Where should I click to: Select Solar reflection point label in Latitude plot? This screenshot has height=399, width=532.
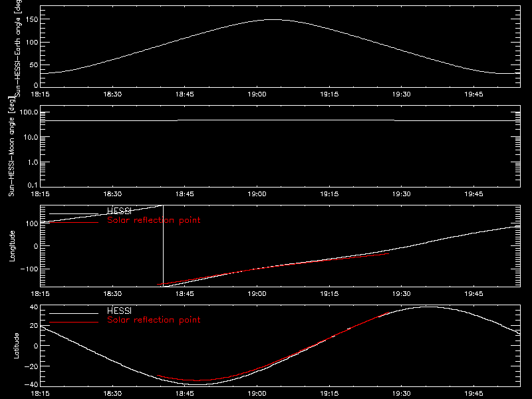click(x=154, y=320)
